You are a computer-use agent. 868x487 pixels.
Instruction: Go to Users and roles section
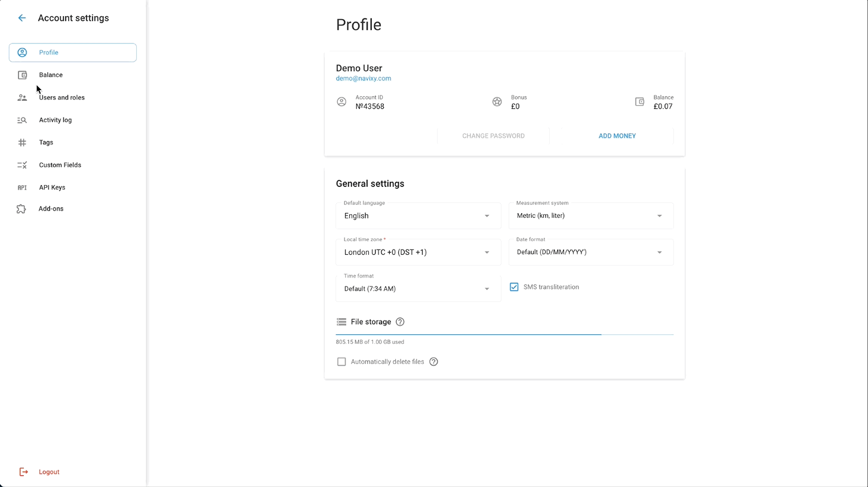tap(73, 97)
